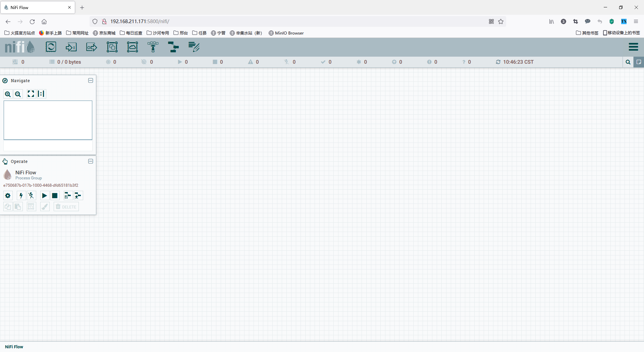
Task: Click the Fit view icon
Action: tap(31, 94)
